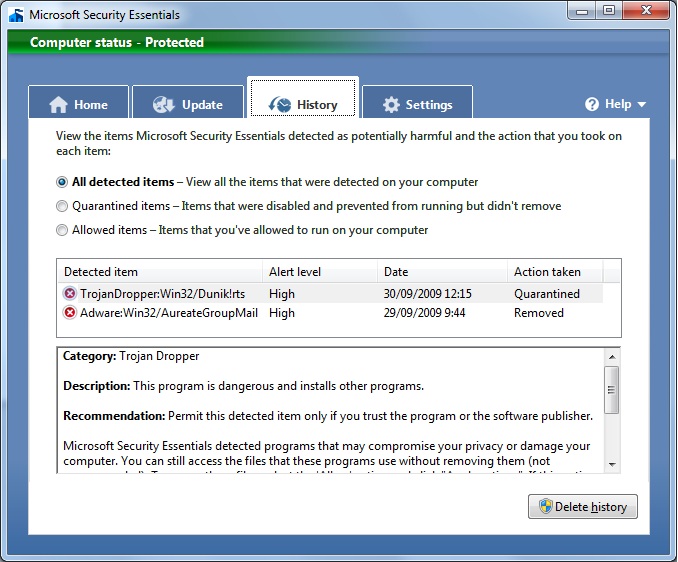Click the details pane scroll up arrow
The height and width of the screenshot is (562, 678).
tap(612, 357)
